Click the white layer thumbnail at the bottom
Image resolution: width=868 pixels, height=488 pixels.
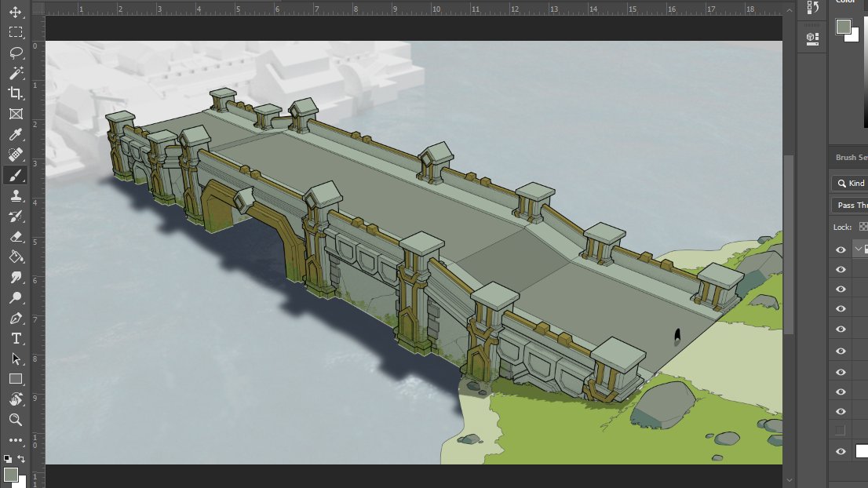[x=862, y=451]
